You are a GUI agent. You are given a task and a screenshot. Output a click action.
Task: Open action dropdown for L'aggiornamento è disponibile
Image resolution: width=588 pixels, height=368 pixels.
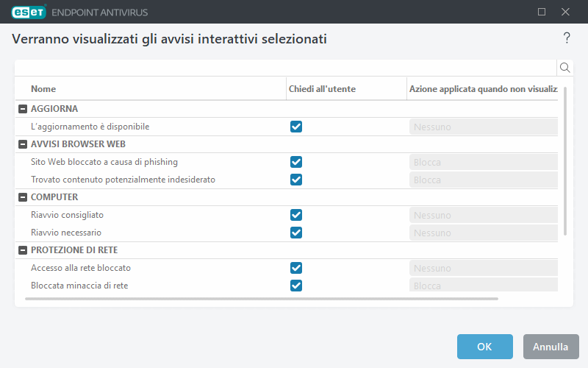(484, 127)
